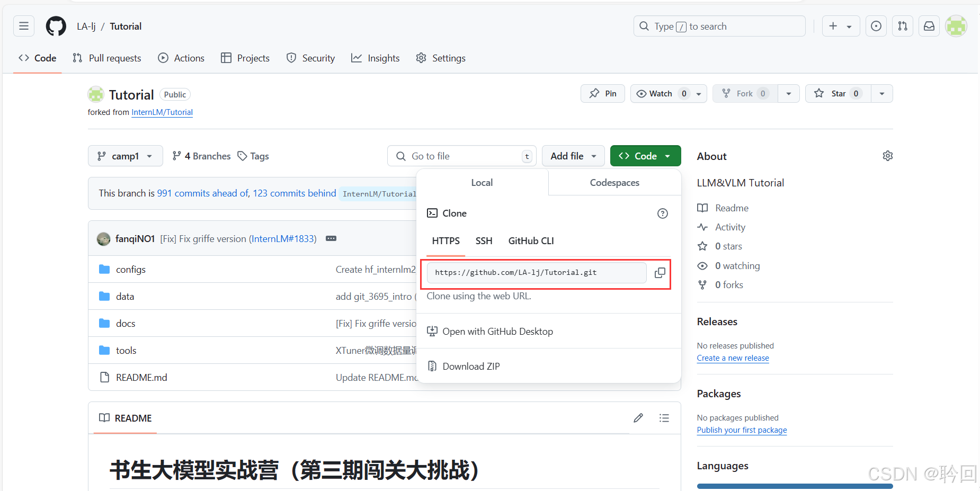
Task: Open the notifications inbox icon
Action: 929,25
